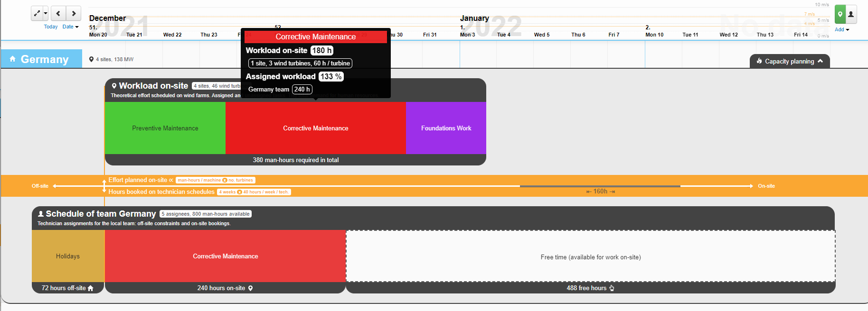Go to the previous time period
This screenshot has height=311, width=868.
58,13
